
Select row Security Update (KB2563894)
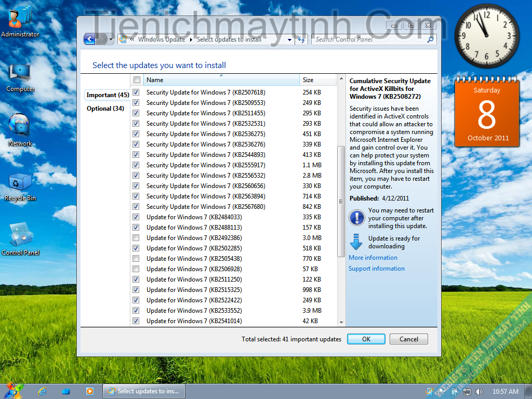point(233,196)
